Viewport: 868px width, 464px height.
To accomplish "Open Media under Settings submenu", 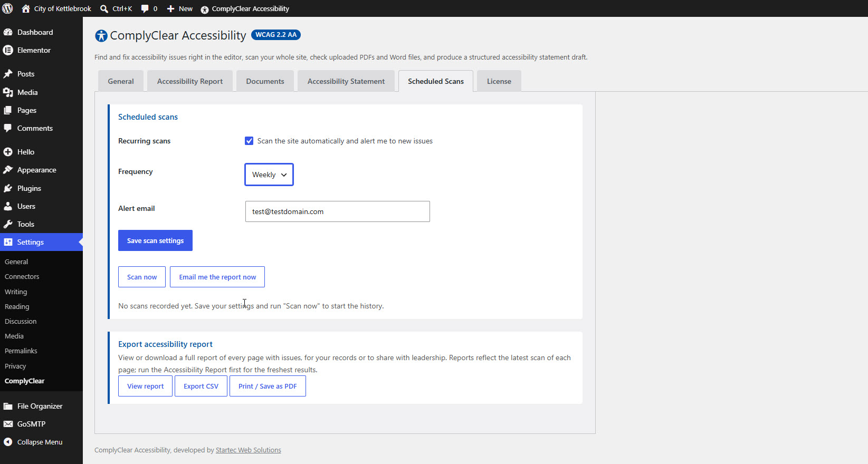I will 14,336.
